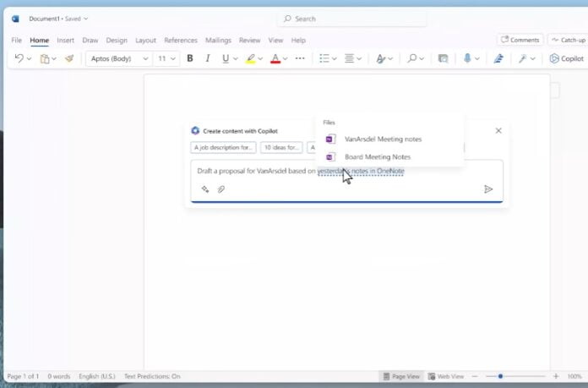Expand alignment options arrow
Screen dimensions: 588x388
pyautogui.click(x=359, y=58)
